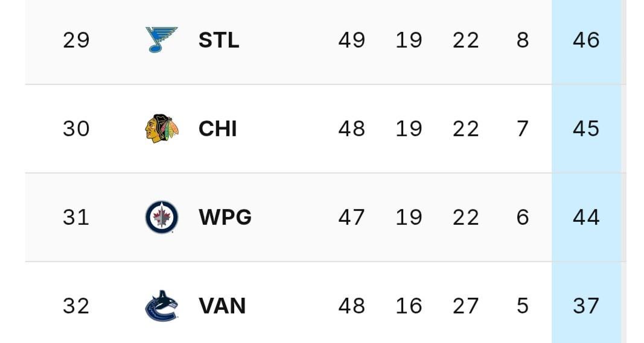Click the 7 value in CHI row
The width and height of the screenshot is (644, 343).
[523, 129]
